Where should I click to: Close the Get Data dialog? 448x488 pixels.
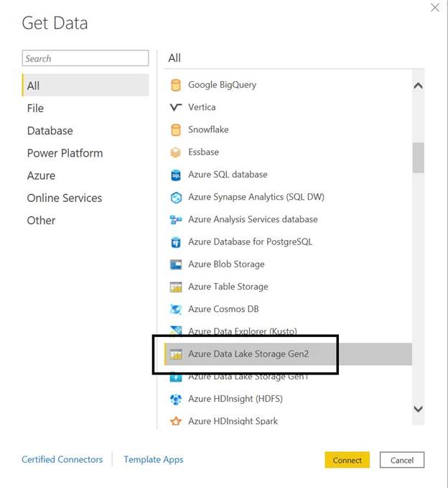434,7
